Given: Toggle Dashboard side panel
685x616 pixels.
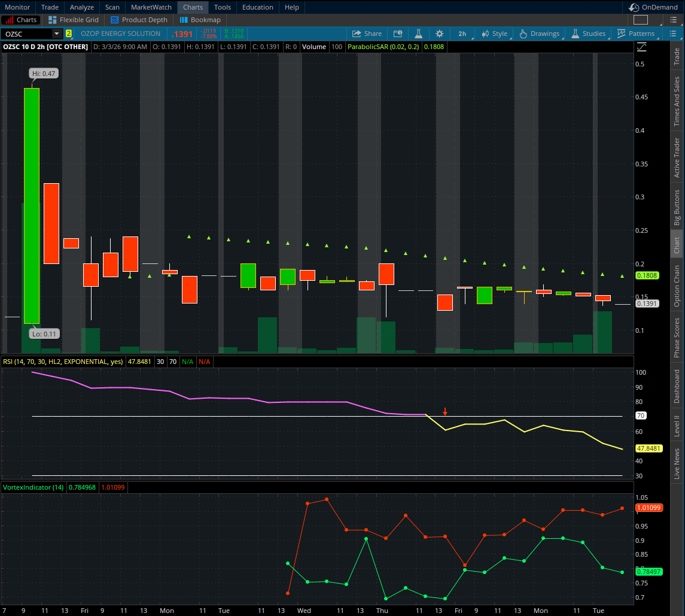Looking at the screenshot, I should coord(677,387).
